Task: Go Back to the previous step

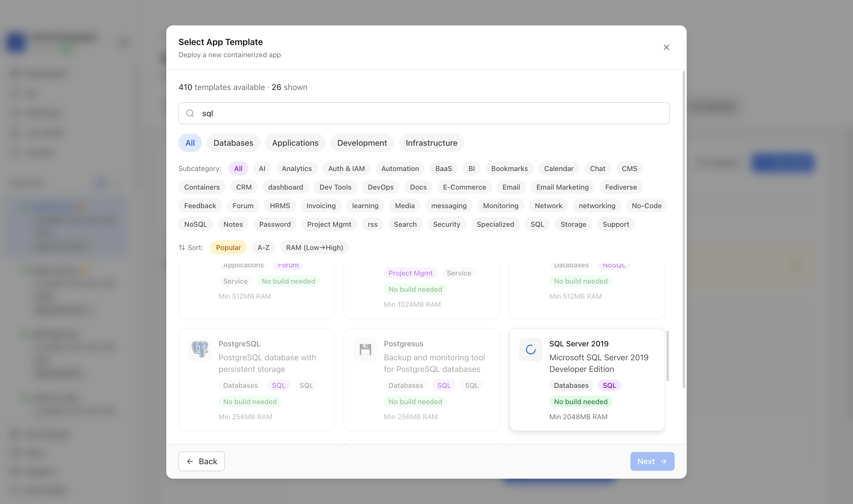Action: (x=201, y=461)
